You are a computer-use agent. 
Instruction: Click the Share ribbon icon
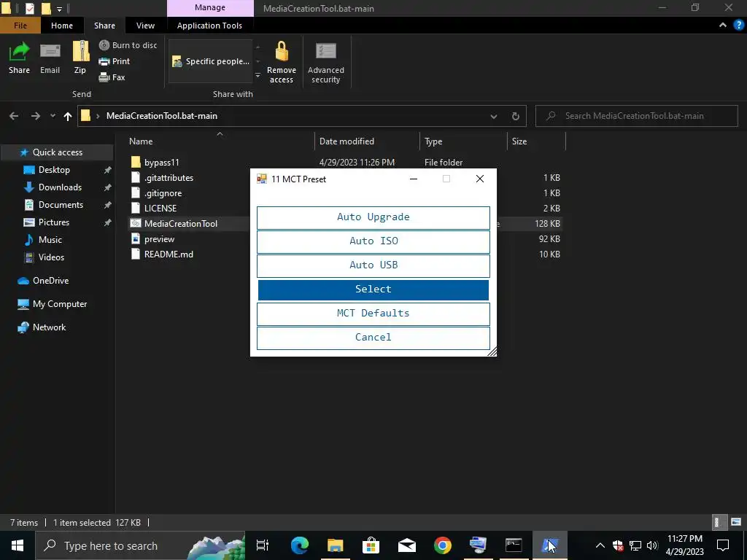tap(19, 57)
